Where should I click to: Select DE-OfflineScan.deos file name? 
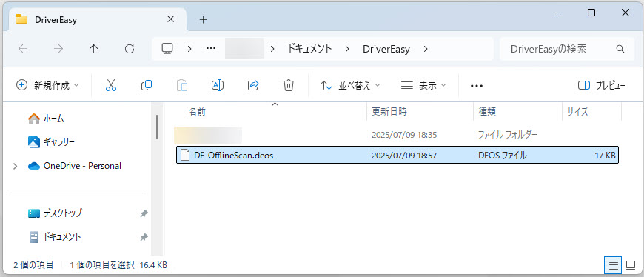pos(234,156)
